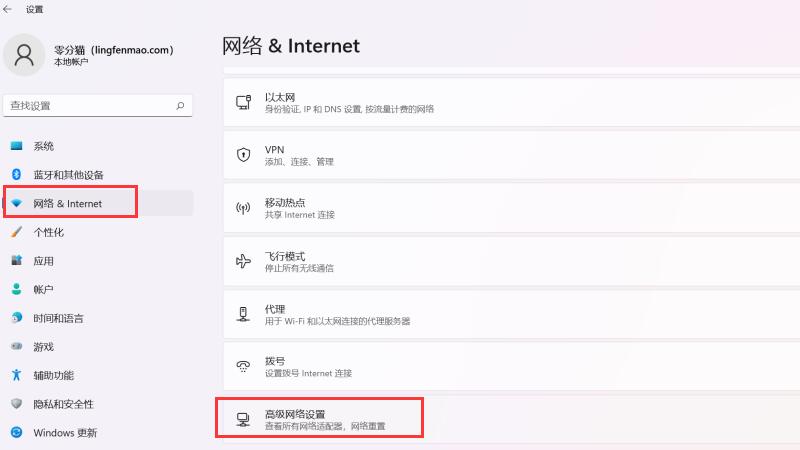Click the airplane mode icon

[x=243, y=261]
